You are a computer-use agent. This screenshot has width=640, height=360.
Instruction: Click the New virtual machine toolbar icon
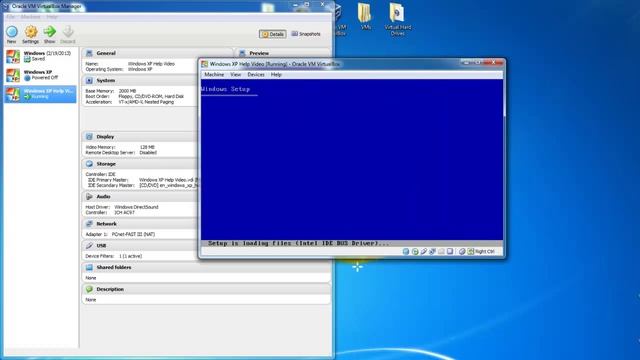12,32
